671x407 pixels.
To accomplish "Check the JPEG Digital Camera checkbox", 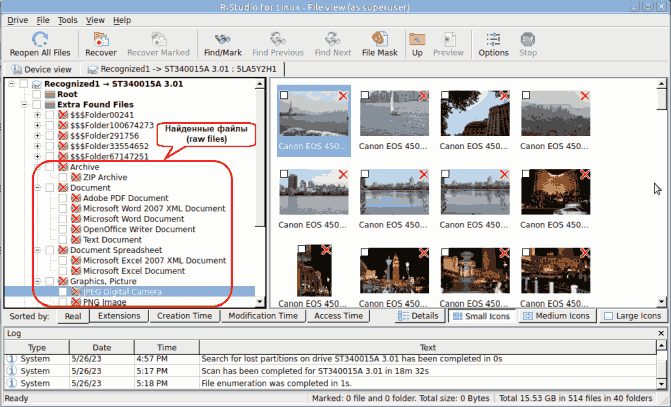I will coord(63,291).
